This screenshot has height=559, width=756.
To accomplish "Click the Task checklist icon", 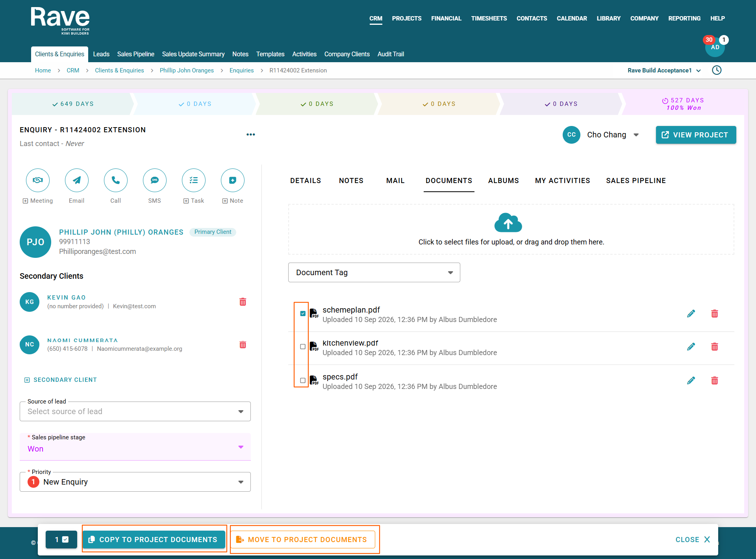I will (194, 180).
